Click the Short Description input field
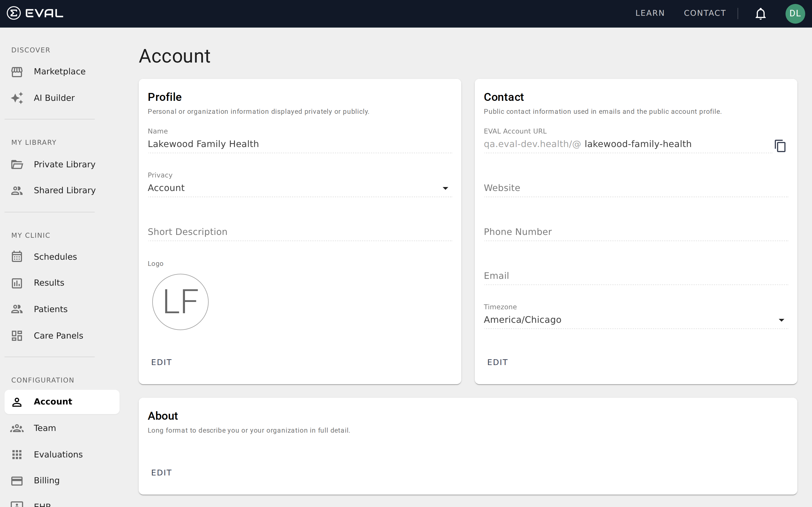812x507 pixels. click(300, 232)
